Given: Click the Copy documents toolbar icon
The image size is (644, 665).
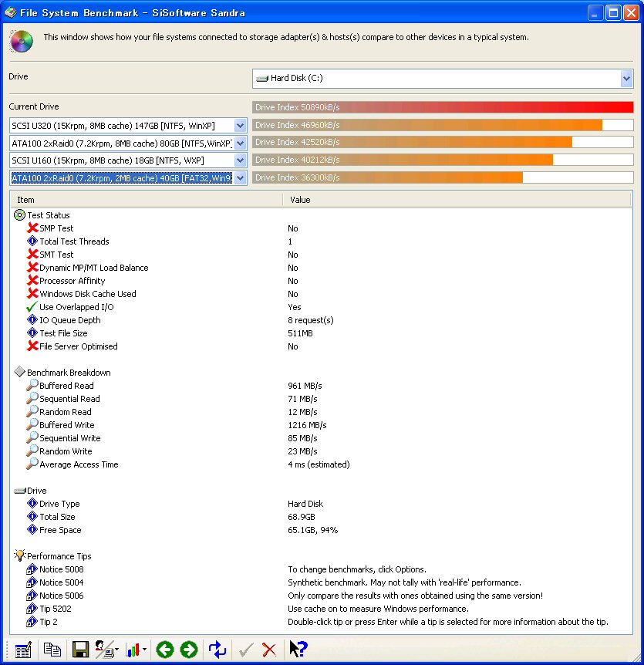Looking at the screenshot, I should coord(52,650).
